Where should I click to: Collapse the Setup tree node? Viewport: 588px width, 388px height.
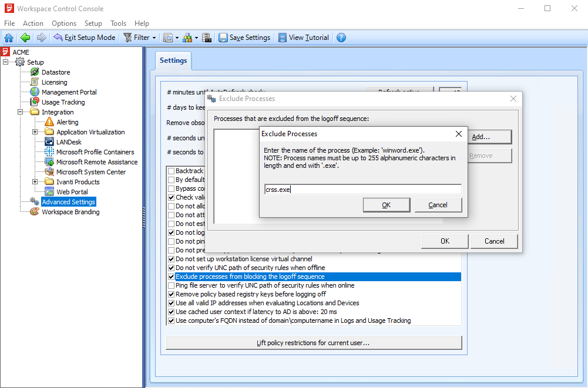(5, 62)
